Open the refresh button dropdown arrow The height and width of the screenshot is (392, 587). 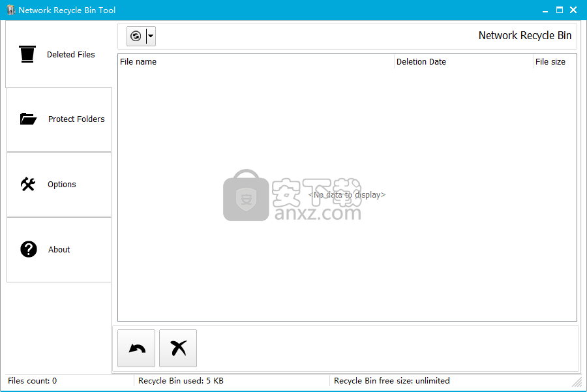(151, 36)
